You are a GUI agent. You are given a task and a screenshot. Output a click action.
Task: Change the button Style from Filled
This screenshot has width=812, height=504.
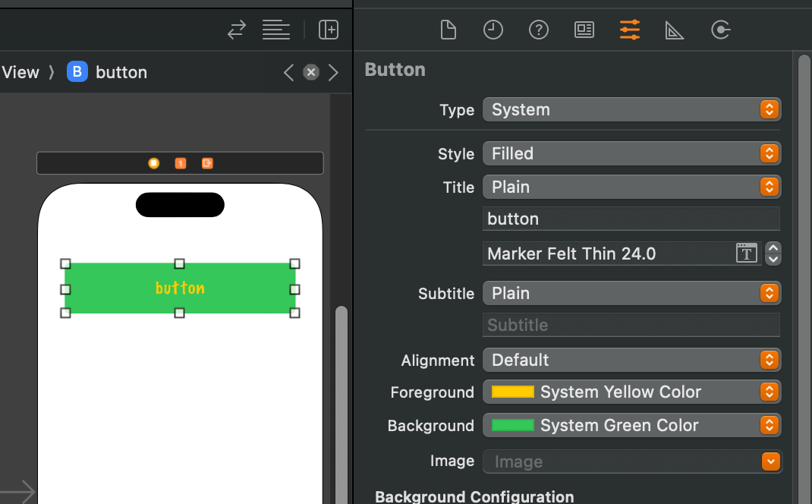pos(631,153)
